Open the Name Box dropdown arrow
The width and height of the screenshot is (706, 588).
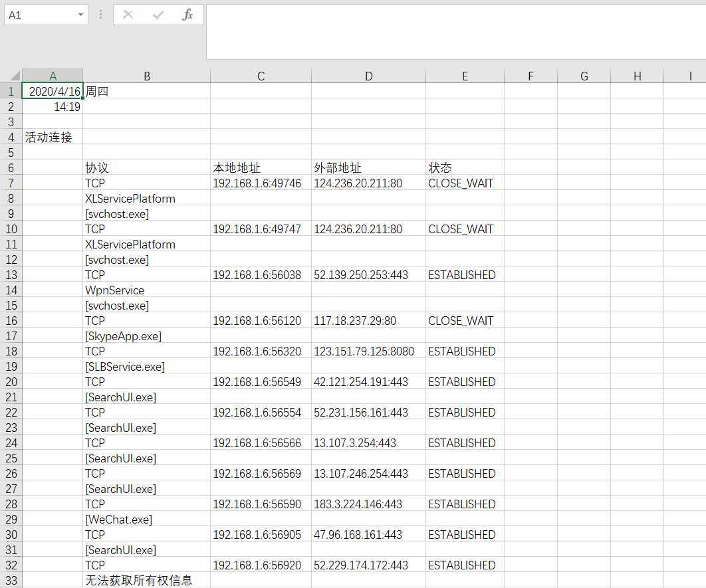(80, 15)
